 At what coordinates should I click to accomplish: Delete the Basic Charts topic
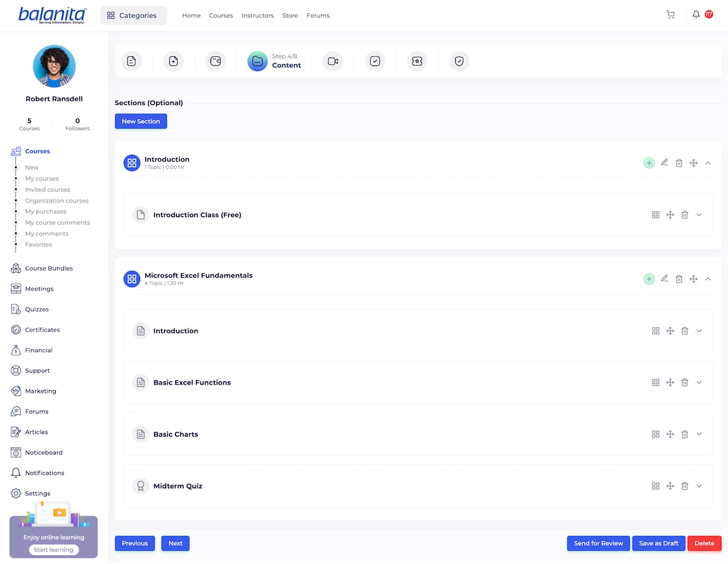[684, 434]
